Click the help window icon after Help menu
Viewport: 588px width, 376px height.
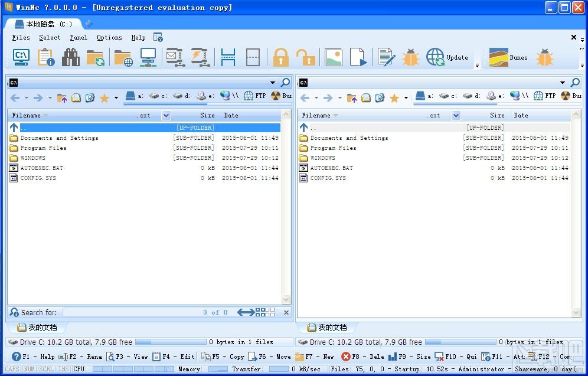pyautogui.click(x=158, y=38)
